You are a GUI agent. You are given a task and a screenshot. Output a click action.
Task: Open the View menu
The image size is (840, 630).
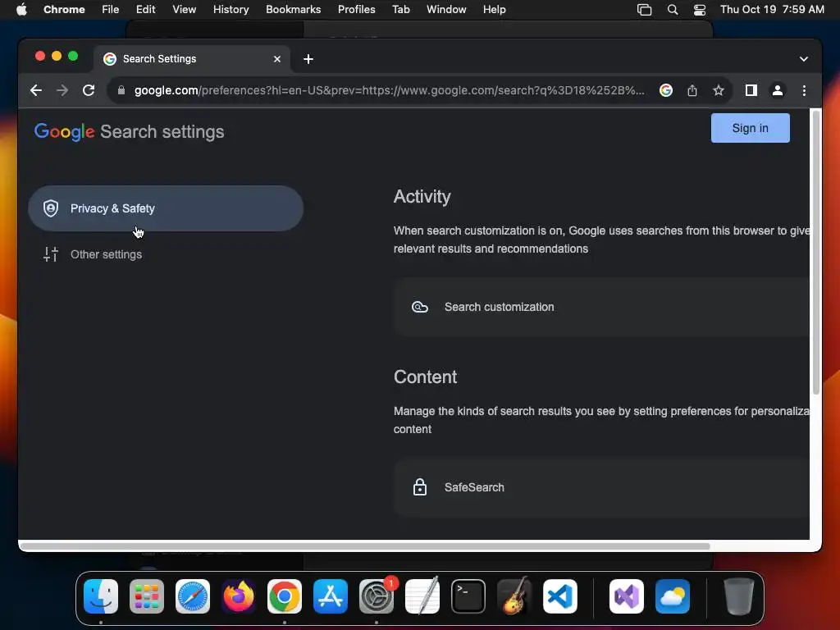[x=184, y=10]
